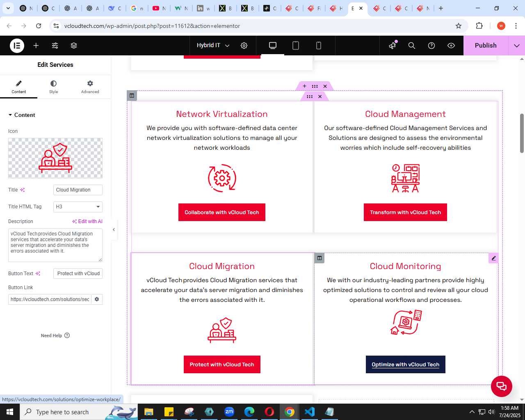Image resolution: width=525 pixels, height=420 pixels.
Task: Click the page vertical scrollbar thumb
Action: (x=522, y=133)
